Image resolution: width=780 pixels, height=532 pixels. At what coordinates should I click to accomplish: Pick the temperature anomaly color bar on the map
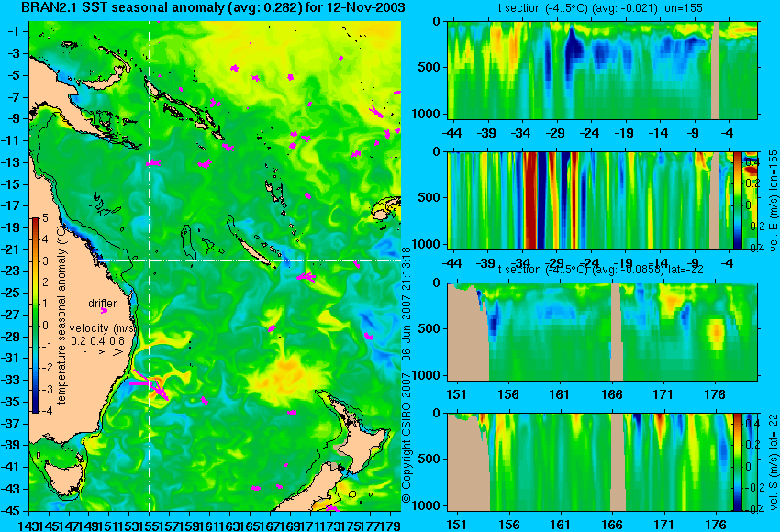(x=36, y=316)
